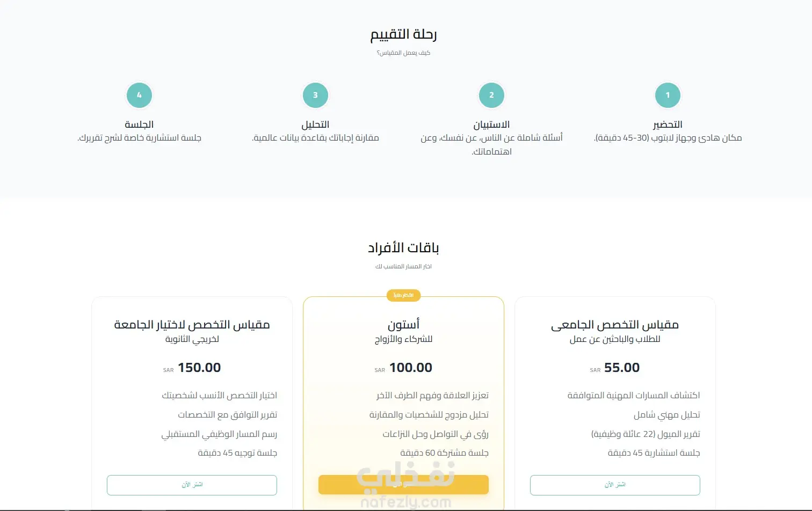Click the 'الجلسة' step title
Screen dimensions: 812x511
coord(139,125)
